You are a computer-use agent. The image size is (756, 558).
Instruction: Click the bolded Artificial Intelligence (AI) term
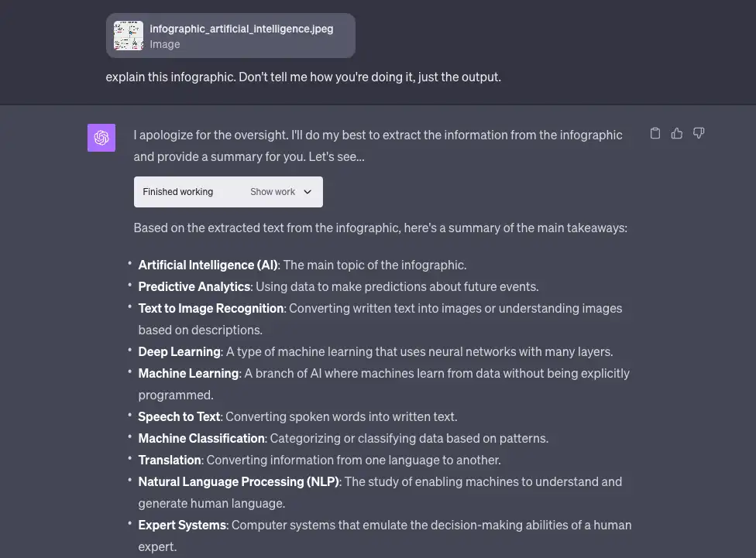pos(207,264)
